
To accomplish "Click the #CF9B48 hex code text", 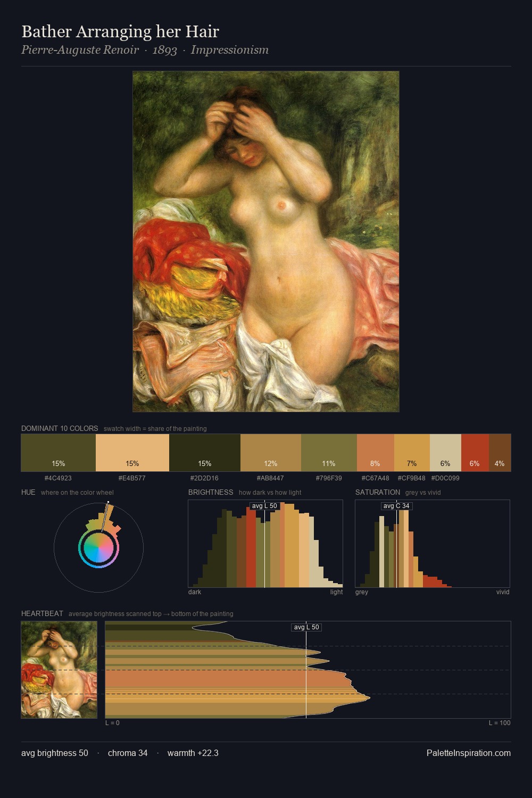I will pos(412,478).
